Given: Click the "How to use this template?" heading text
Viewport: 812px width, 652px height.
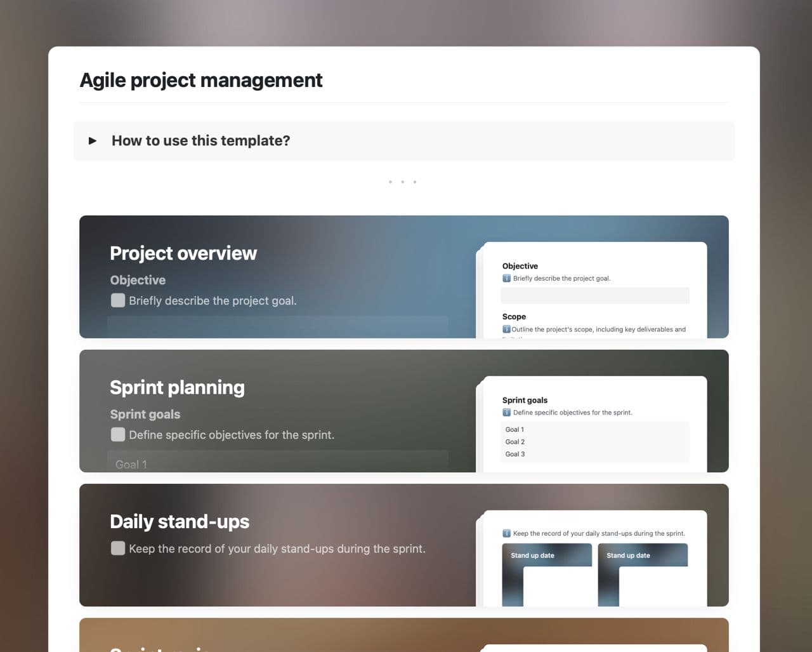Looking at the screenshot, I should [200, 141].
